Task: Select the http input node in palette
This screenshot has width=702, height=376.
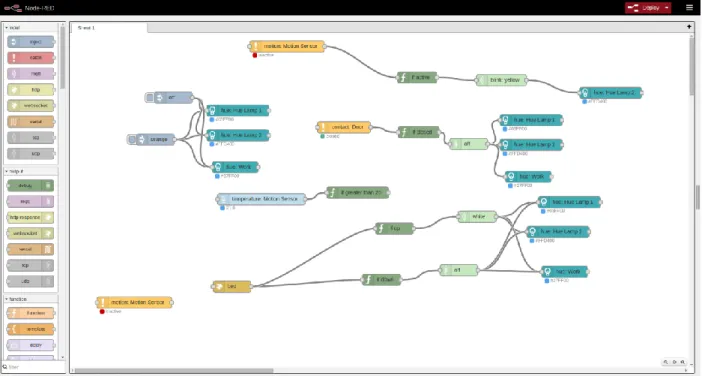Action: click(x=31, y=90)
